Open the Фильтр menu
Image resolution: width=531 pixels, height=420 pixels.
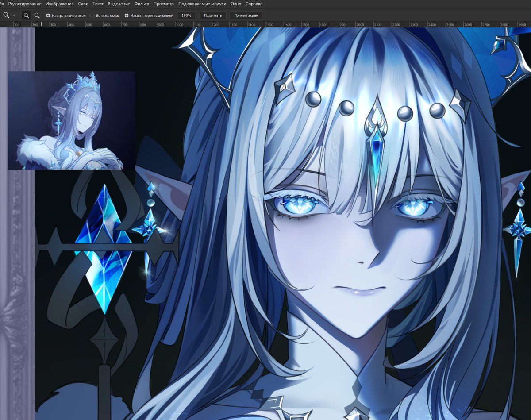(142, 4)
